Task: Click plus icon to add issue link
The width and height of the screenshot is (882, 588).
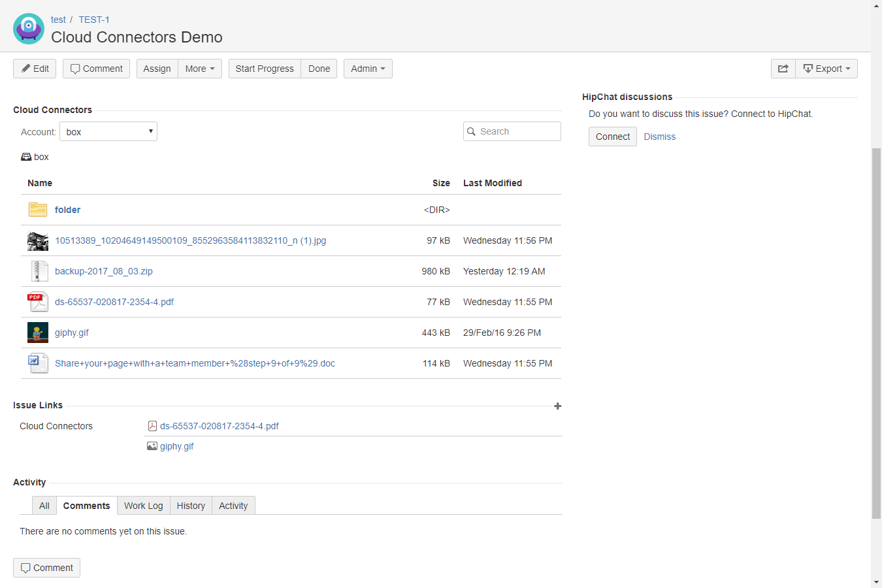Action: click(557, 406)
